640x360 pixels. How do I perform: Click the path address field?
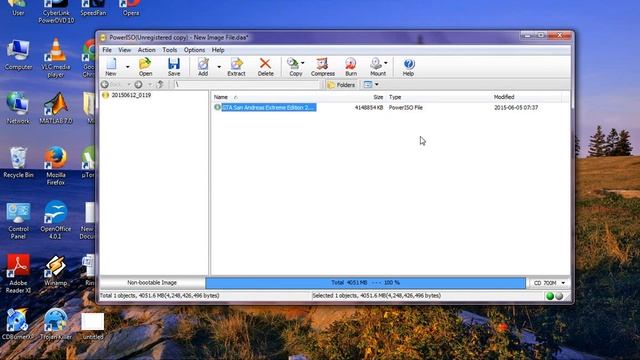pos(247,84)
